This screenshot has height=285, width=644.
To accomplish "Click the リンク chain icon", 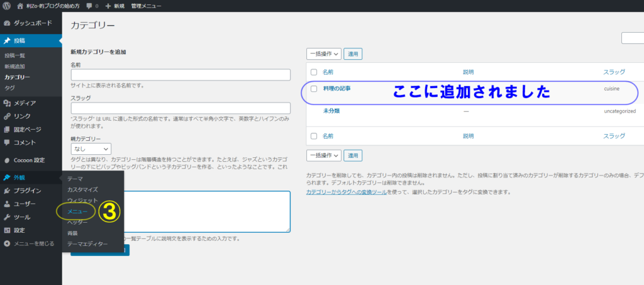I will click(7, 116).
